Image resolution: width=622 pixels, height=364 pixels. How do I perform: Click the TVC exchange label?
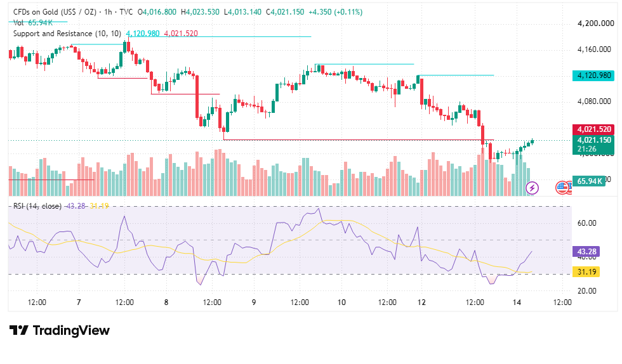126,12
